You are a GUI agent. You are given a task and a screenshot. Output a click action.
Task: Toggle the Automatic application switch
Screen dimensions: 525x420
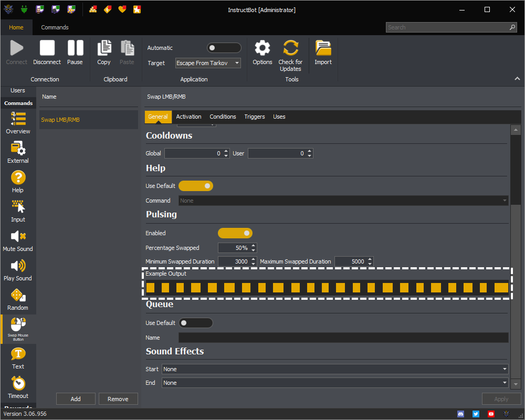point(224,48)
